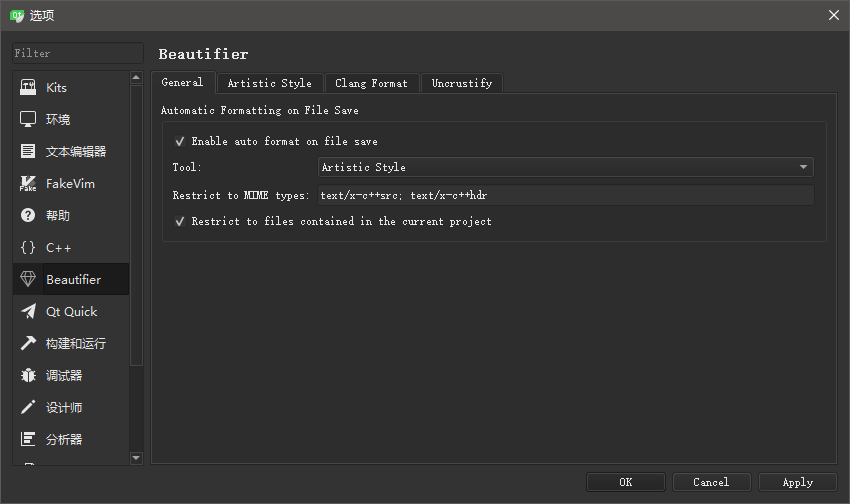850x504 pixels.
Task: Switch to the Clang Format tab
Action: click(371, 84)
